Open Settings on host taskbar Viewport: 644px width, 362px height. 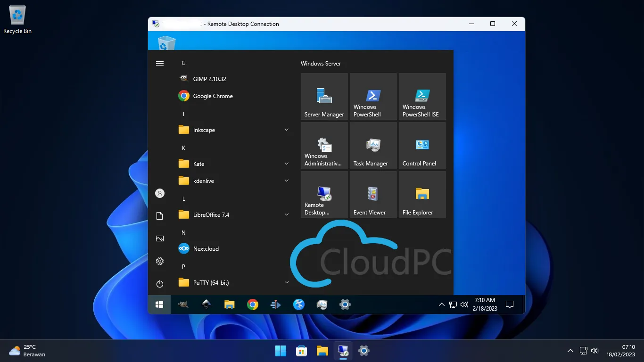click(363, 351)
